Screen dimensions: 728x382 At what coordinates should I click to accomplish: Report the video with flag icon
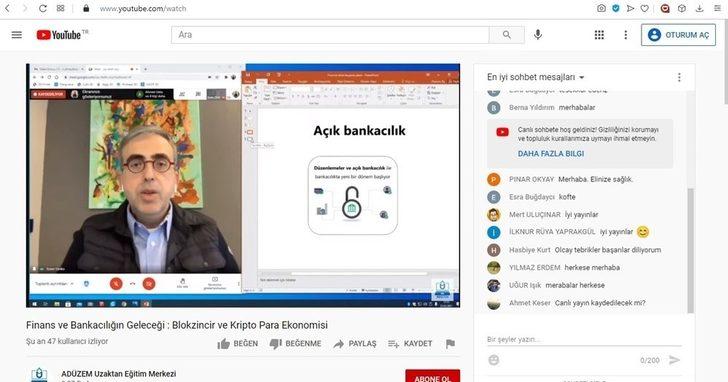pyautogui.click(x=450, y=343)
